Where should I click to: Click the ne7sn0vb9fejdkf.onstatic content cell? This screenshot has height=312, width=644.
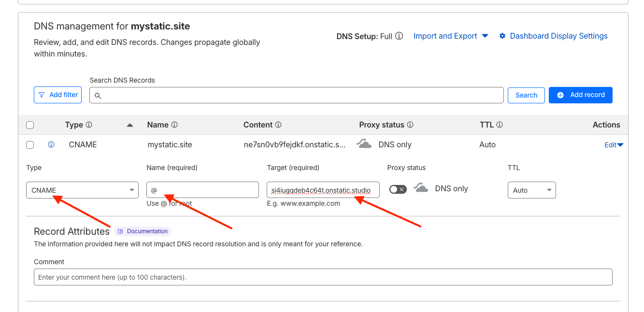[295, 144]
